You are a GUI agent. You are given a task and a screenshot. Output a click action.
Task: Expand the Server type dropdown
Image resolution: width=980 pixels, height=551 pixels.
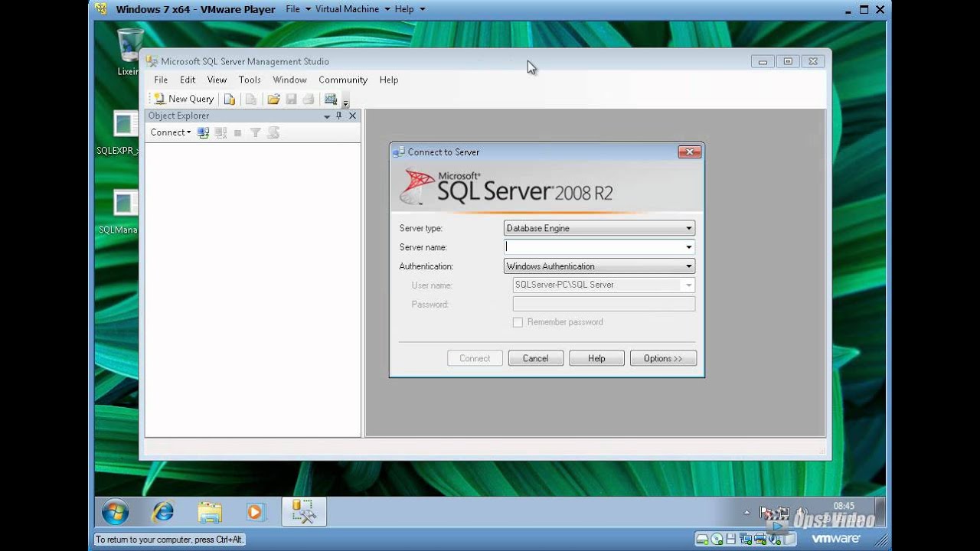click(x=688, y=228)
